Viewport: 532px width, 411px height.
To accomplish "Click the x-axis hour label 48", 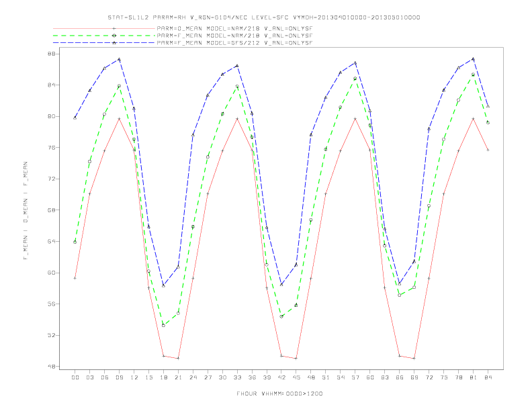I will (311, 377).
